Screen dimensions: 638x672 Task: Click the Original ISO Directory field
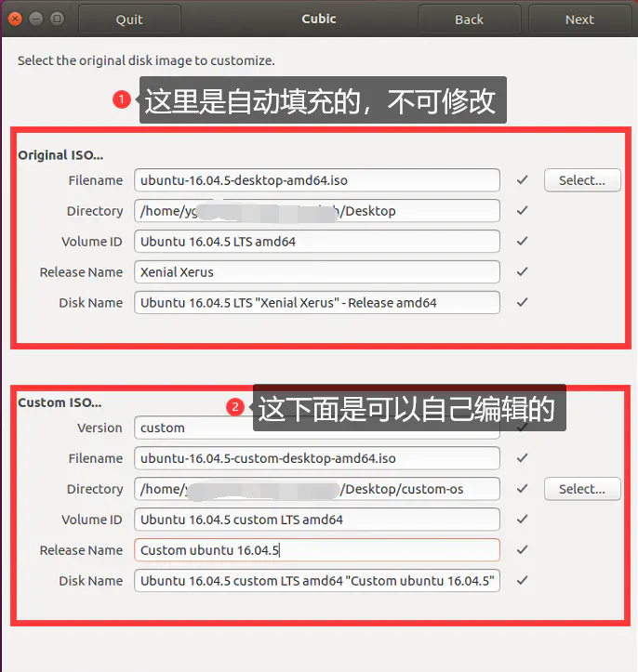(317, 211)
